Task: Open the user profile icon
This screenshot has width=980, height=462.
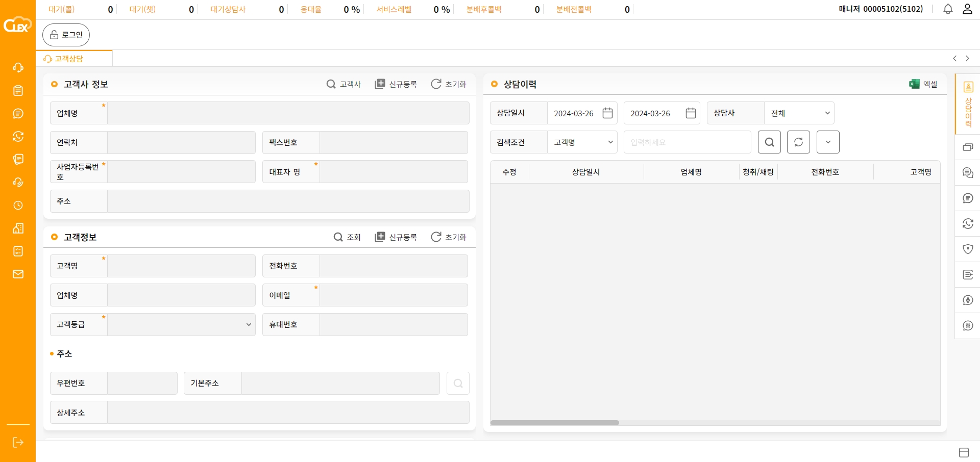Action: pos(967,9)
